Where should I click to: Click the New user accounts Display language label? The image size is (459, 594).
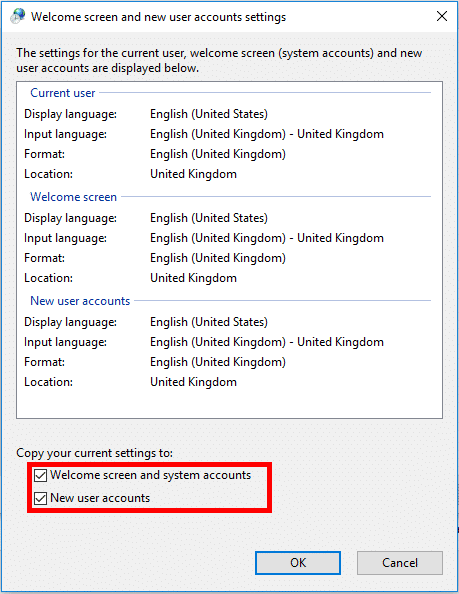[x=70, y=322]
